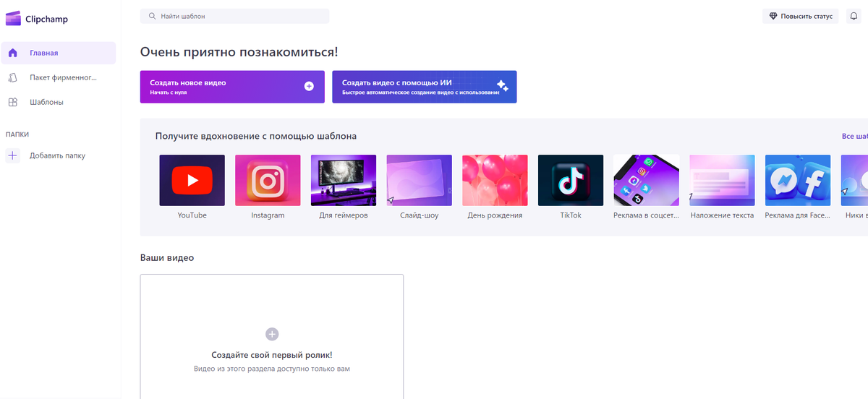Open the Главная home page icon

(x=13, y=53)
